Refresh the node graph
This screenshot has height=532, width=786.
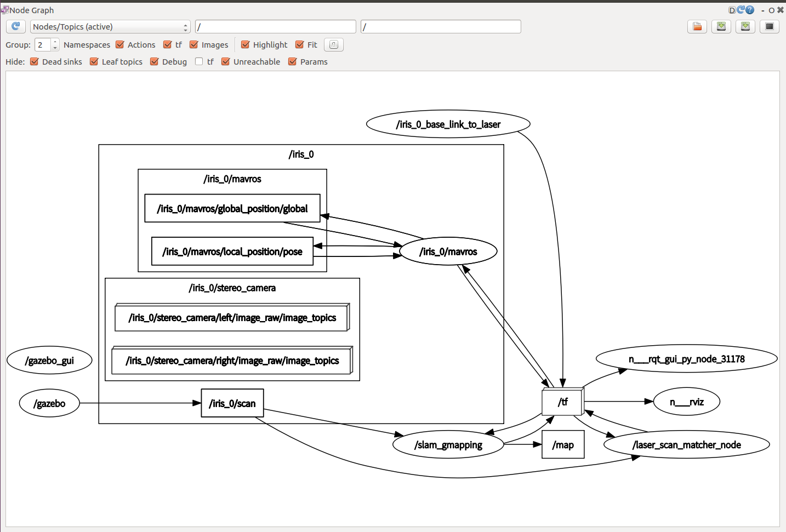pyautogui.click(x=15, y=26)
